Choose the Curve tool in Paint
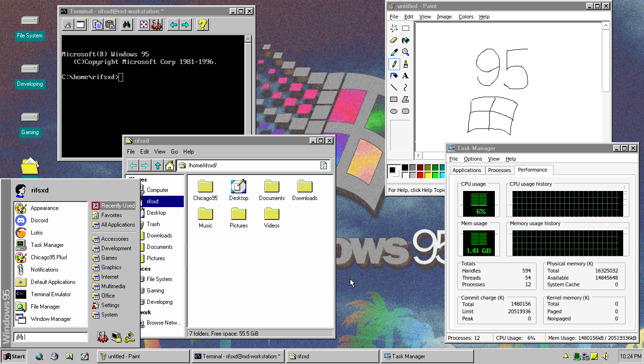Screen dimensions: 644x364 coord(406,88)
